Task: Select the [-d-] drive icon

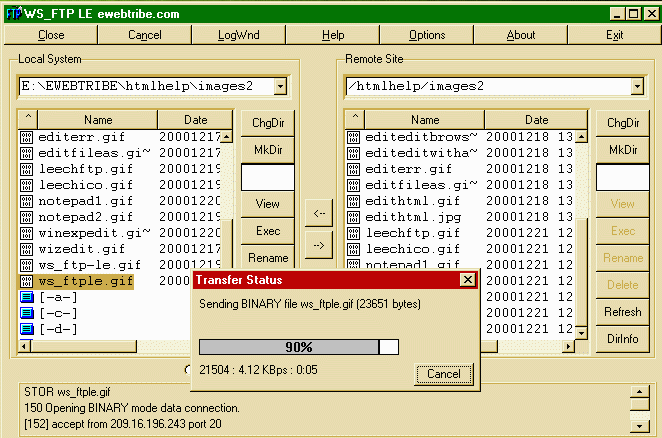Action: pyautogui.click(x=27, y=330)
